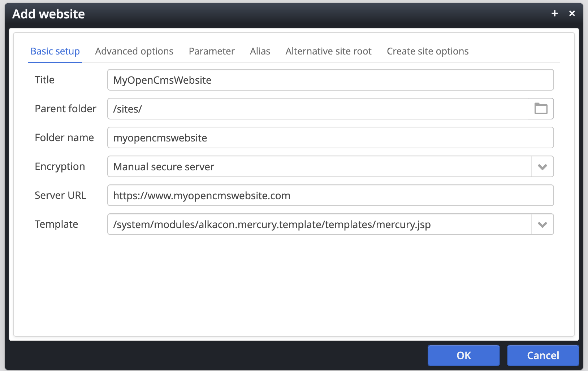
Task: Expand the Template dropdown arrow
Action: [542, 224]
